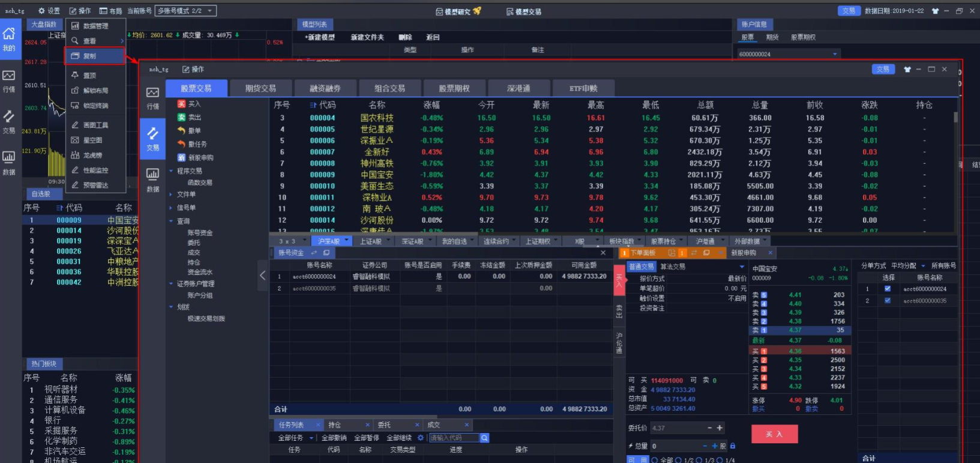The width and height of the screenshot is (980, 463).
Task: Uncheck account acct6000000035 checkbox
Action: (888, 301)
